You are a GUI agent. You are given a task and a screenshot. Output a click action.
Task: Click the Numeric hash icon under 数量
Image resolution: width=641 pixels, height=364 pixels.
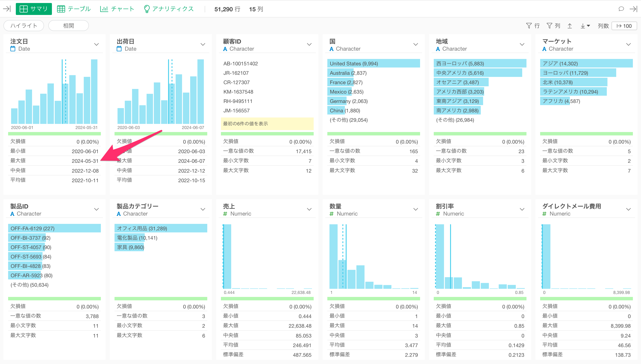(331, 214)
